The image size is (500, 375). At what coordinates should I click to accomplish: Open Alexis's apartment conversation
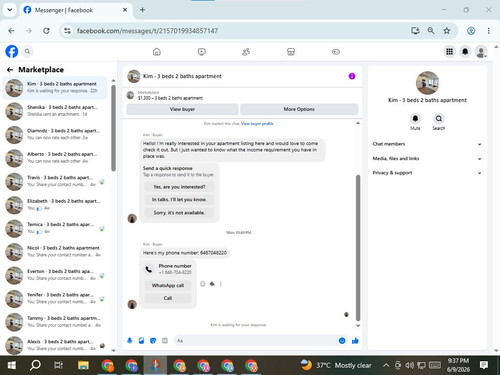click(55, 345)
